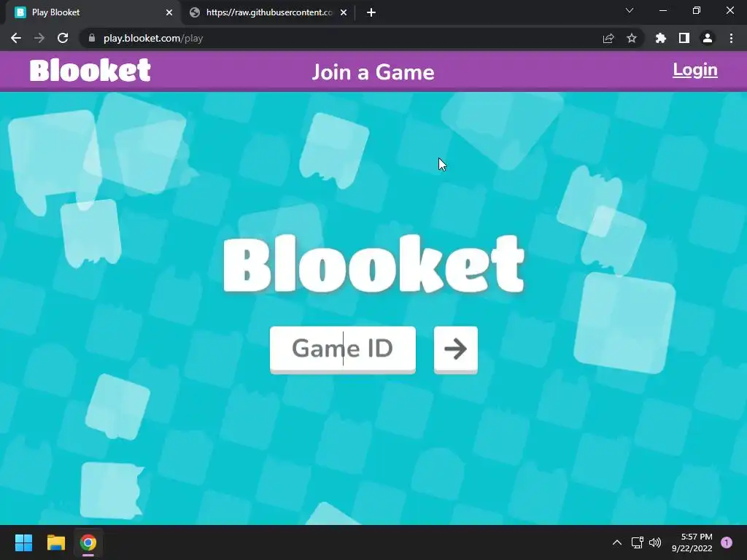Click the browser forward arrow
The image size is (747, 560).
coord(39,38)
